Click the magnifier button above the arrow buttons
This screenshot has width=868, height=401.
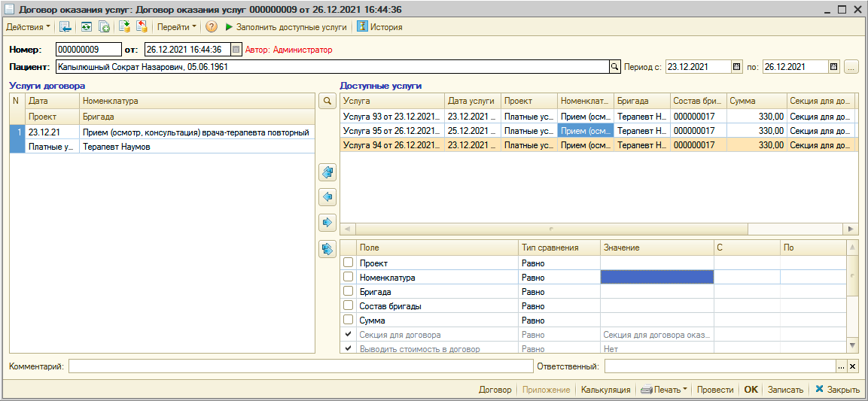click(327, 101)
